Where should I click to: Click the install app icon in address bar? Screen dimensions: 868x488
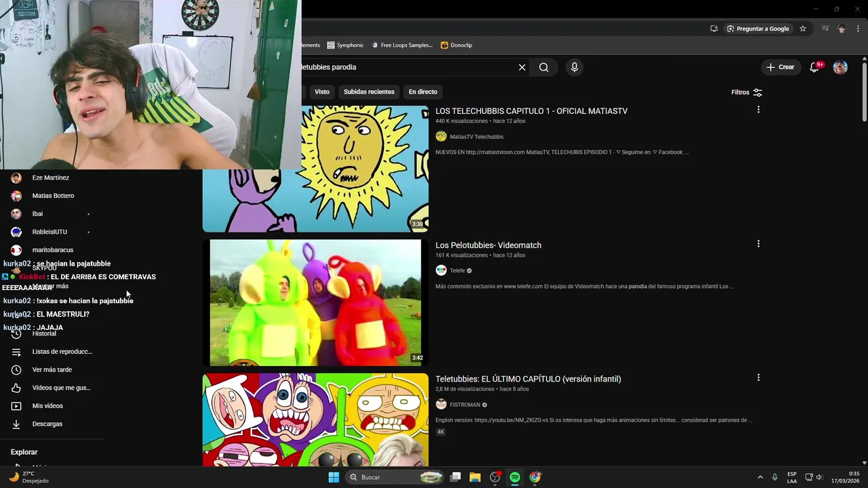714,28
